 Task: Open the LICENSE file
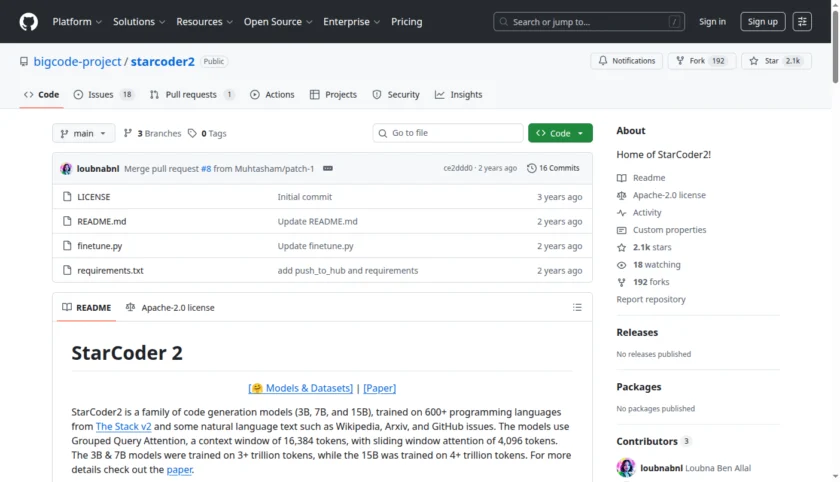pos(93,197)
